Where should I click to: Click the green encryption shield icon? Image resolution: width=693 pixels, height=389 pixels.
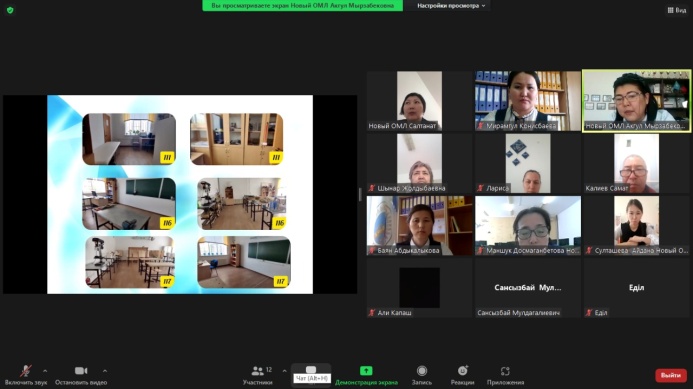tap(10, 10)
